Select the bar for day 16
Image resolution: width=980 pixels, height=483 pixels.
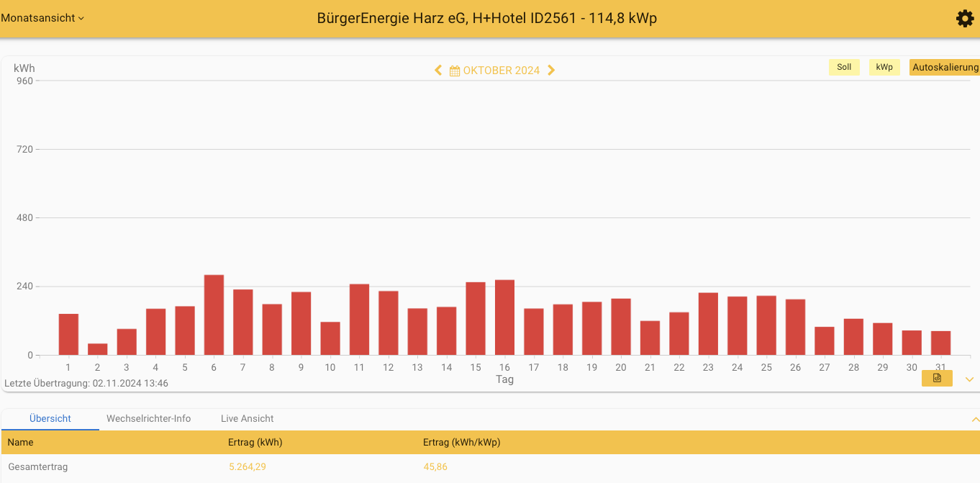(x=504, y=317)
